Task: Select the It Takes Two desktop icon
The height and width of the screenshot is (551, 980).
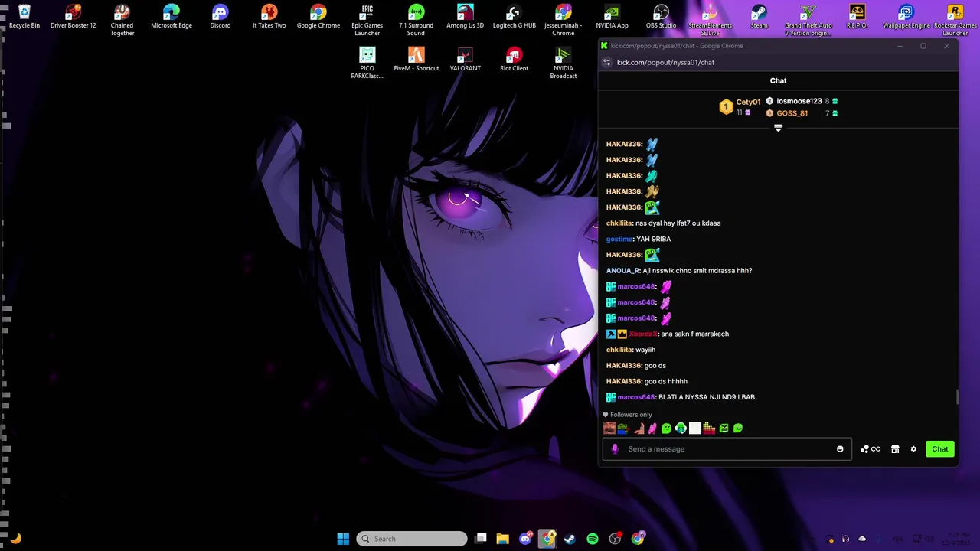Action: [269, 17]
